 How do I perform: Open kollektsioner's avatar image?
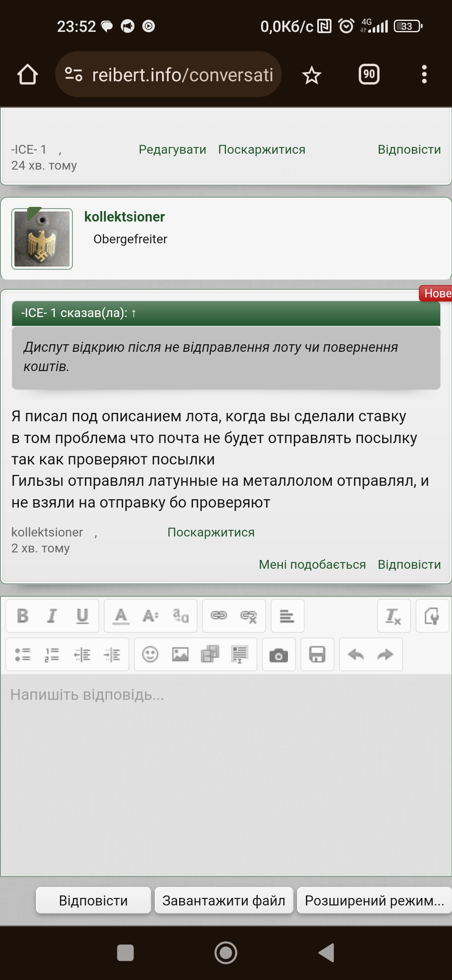[x=42, y=239]
